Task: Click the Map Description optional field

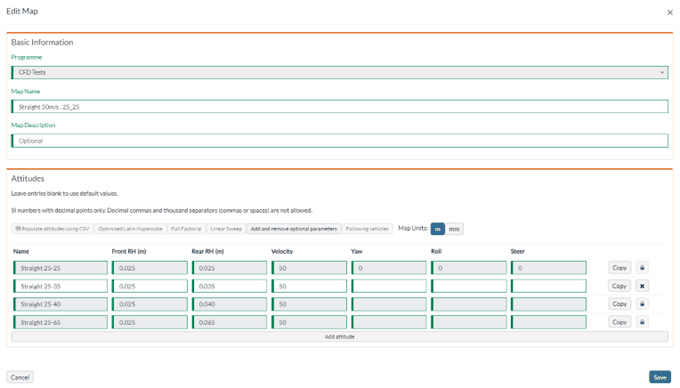Action: [340, 141]
